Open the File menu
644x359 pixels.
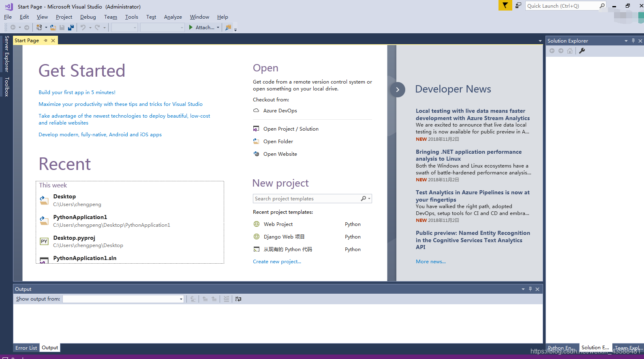(x=8, y=17)
